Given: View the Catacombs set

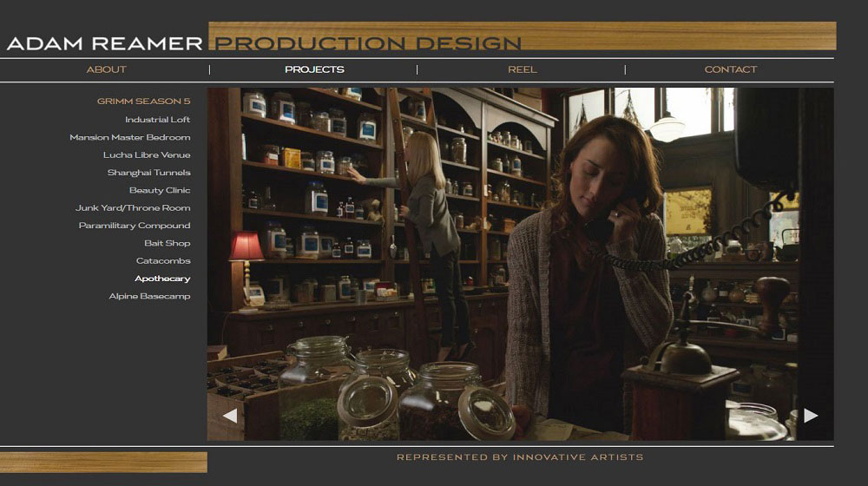Looking at the screenshot, I should [x=163, y=260].
